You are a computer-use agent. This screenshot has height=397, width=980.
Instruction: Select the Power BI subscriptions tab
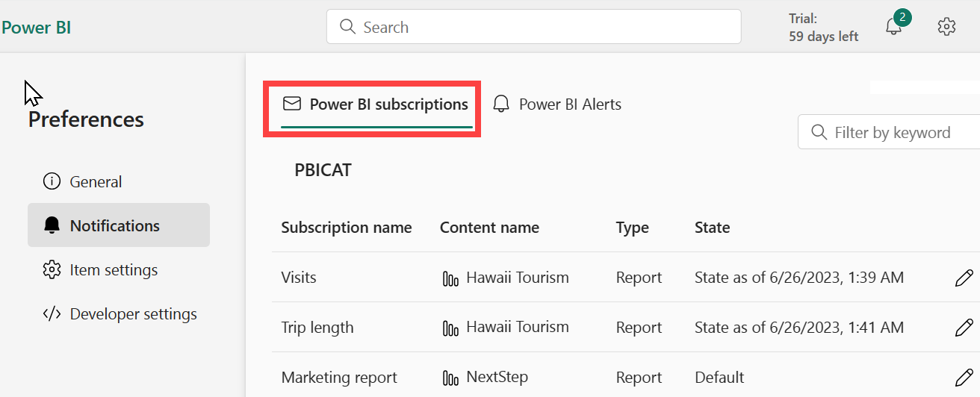376,104
